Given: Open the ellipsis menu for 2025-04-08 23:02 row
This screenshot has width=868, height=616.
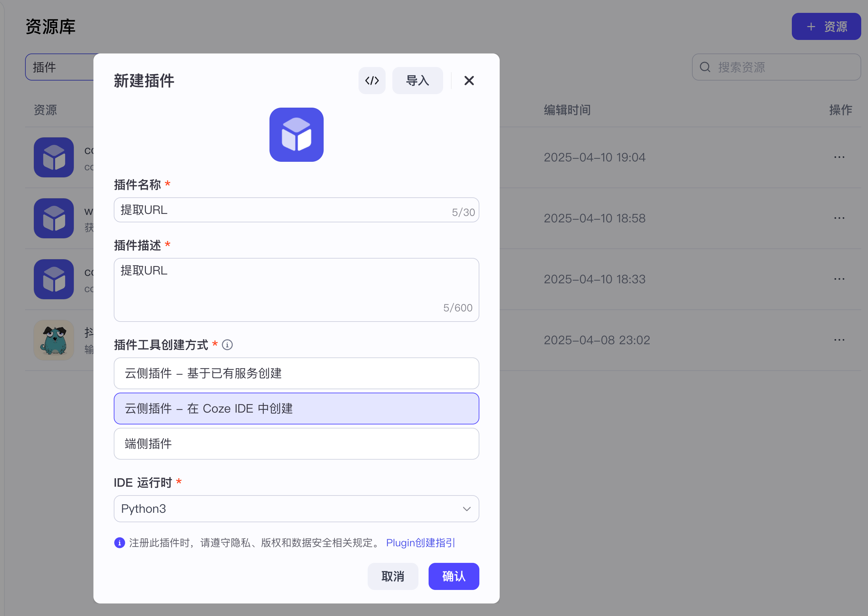Looking at the screenshot, I should click(x=839, y=340).
